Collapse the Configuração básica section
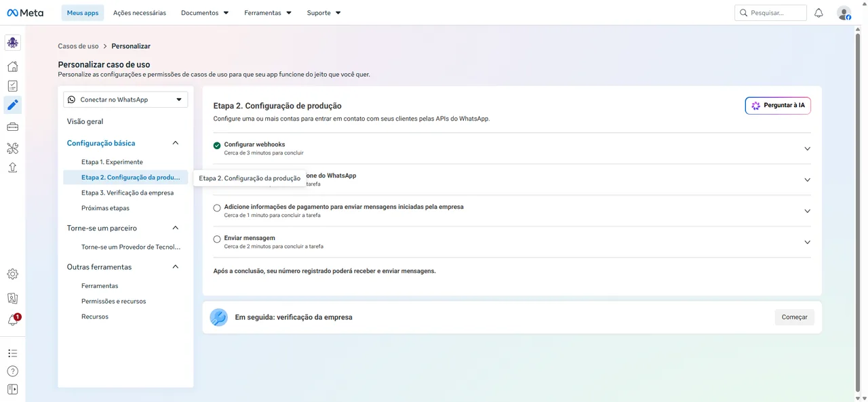The image size is (868, 402). (176, 143)
